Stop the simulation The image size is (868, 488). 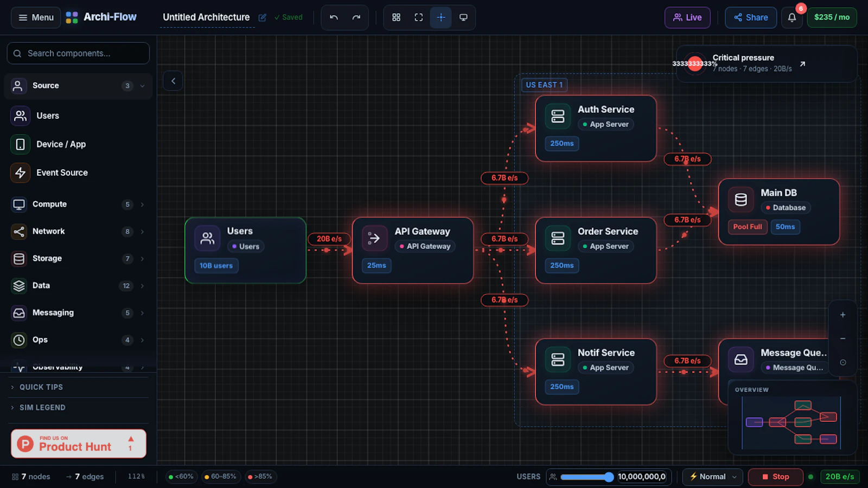(775, 477)
